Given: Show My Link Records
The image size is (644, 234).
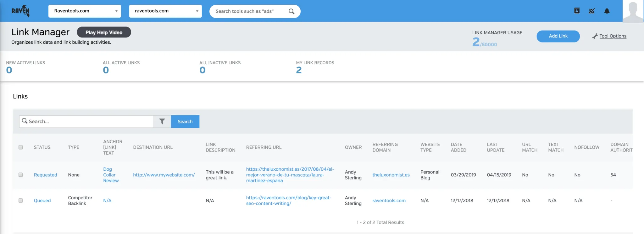Looking at the screenshot, I should pyautogui.click(x=315, y=67).
